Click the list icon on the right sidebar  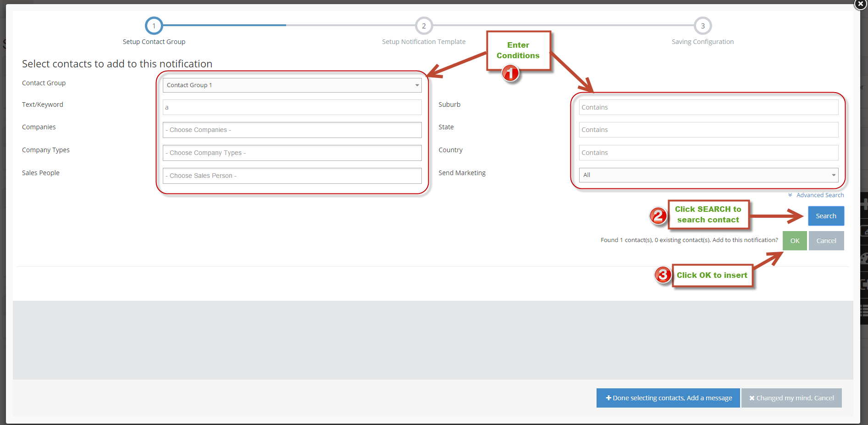[864, 311]
